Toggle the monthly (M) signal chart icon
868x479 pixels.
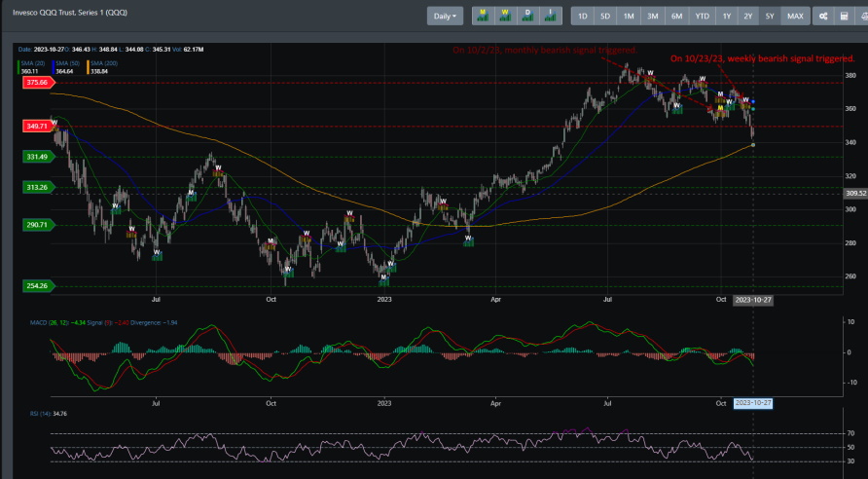coord(484,16)
